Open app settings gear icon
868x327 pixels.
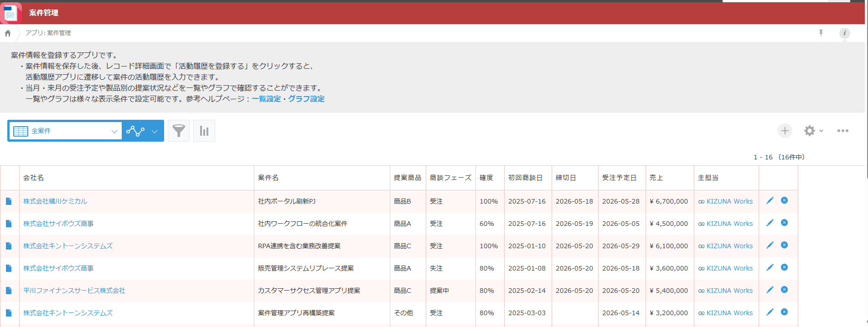[810, 131]
